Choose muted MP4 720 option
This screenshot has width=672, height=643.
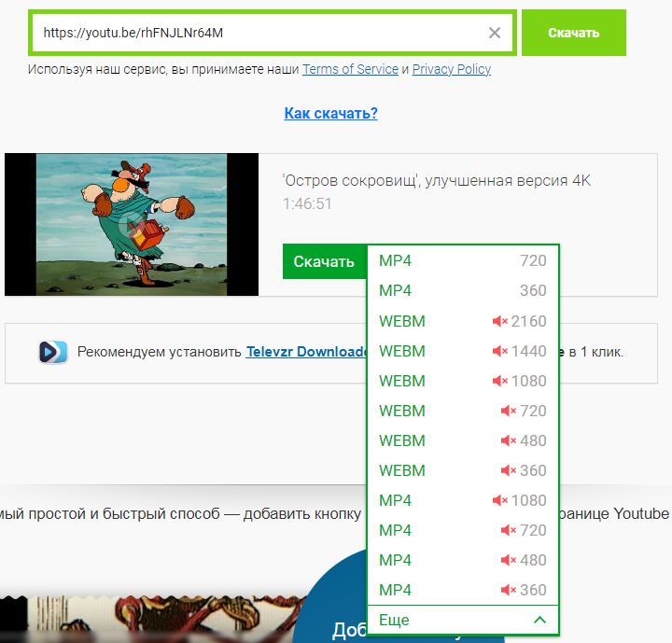pos(463,530)
